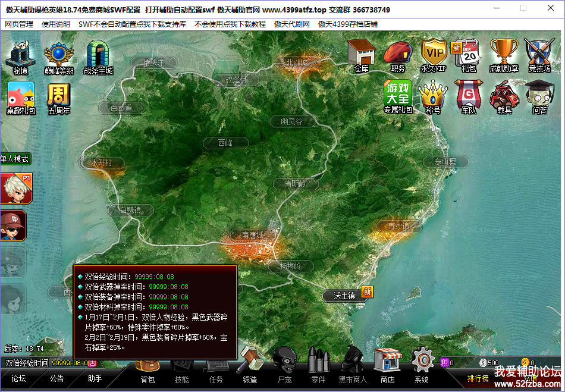Open the 五周年 anniversary event icon

coord(59,98)
